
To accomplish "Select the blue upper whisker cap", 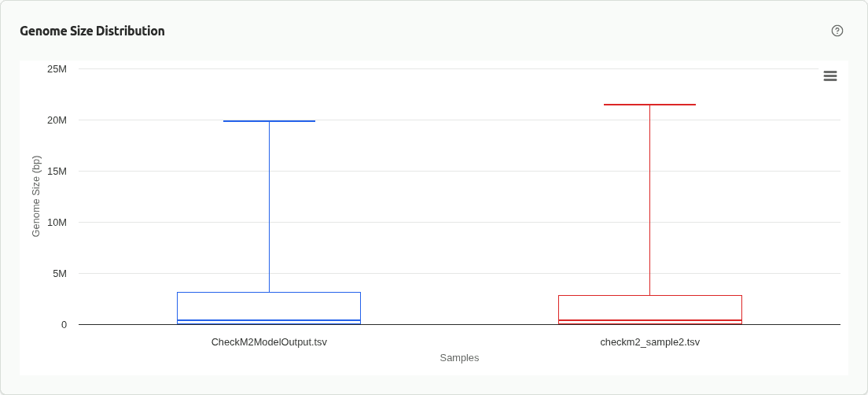I will tap(269, 121).
